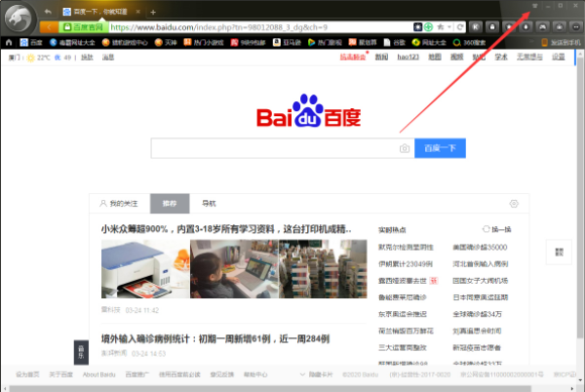585x392 pixels.
Task: Click the padlock toolbar icon
Action: coord(492,27)
